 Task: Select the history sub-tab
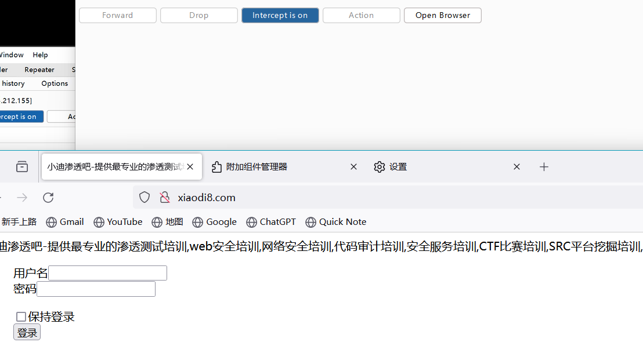13,83
